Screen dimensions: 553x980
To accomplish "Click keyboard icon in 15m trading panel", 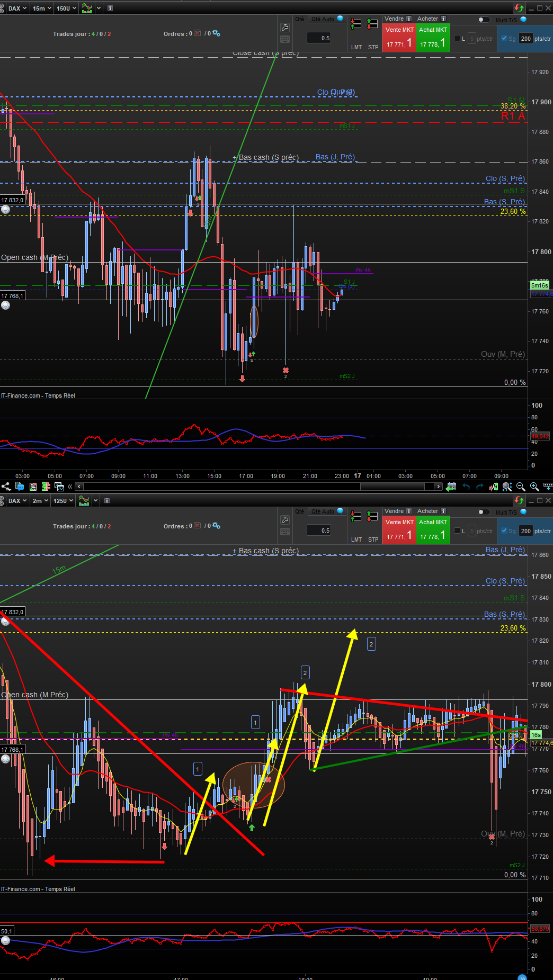I will point(284,39).
